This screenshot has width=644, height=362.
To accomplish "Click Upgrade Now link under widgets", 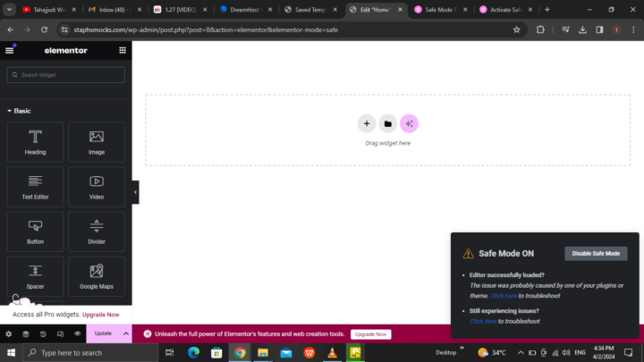I will tap(100, 315).
